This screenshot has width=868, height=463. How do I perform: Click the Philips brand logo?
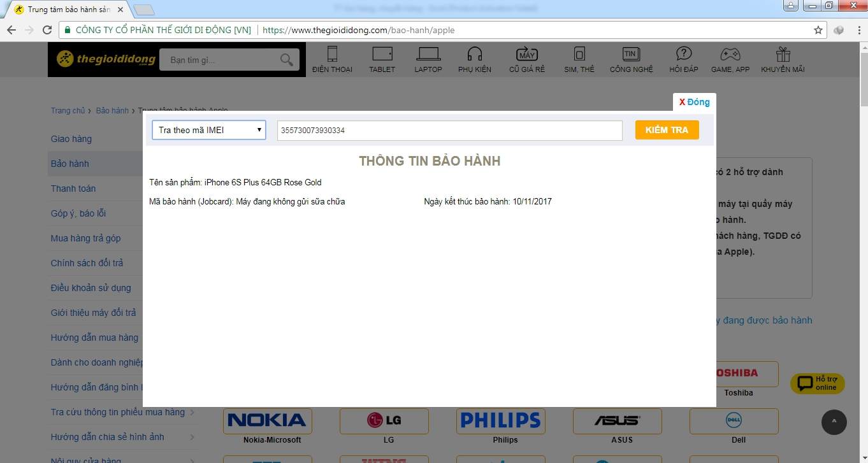[501, 421]
